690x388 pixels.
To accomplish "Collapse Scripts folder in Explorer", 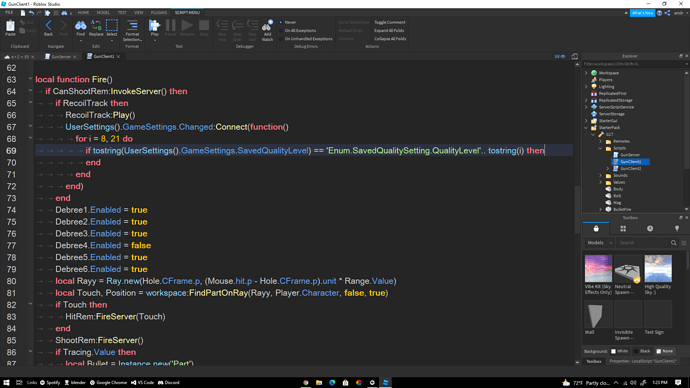I will (x=601, y=148).
